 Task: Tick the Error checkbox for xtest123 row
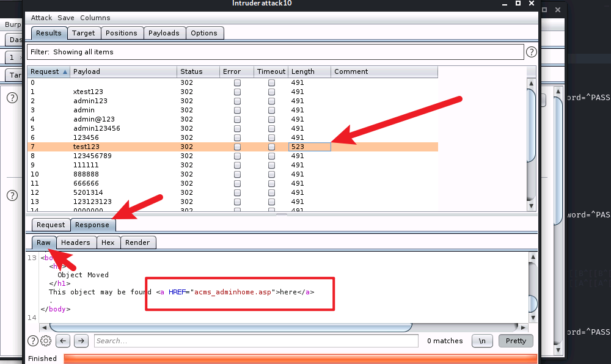(237, 92)
